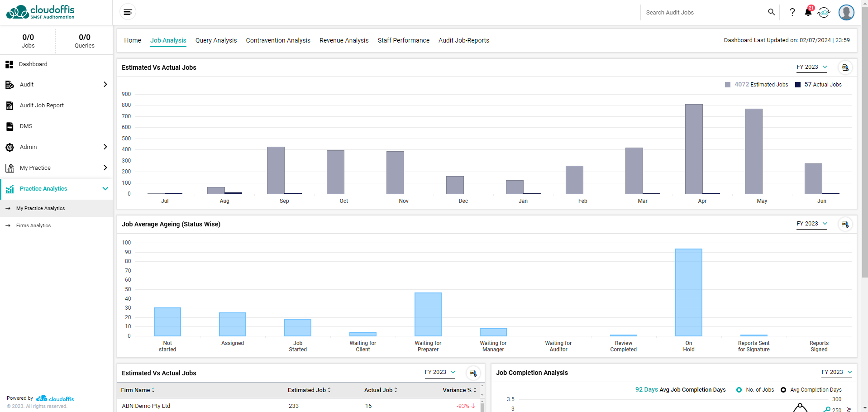Viewport: 868px width, 412px height.
Task: Click the Practice Analytics chart icon
Action: (x=10, y=189)
